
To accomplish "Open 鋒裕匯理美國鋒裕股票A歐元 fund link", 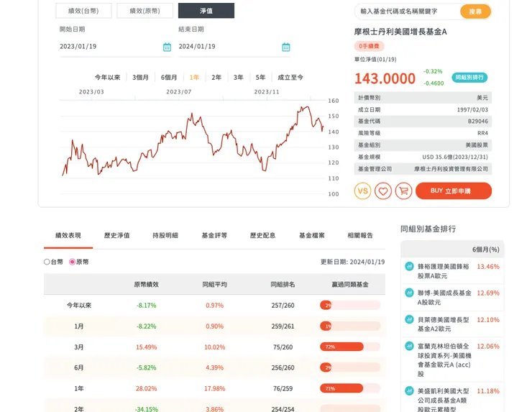I will [443, 271].
